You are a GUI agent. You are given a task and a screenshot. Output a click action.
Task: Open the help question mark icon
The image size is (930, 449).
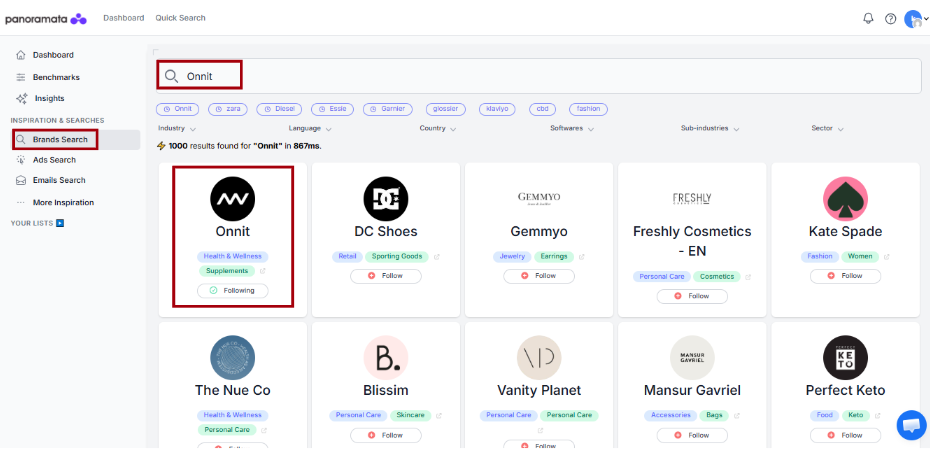[890, 18]
